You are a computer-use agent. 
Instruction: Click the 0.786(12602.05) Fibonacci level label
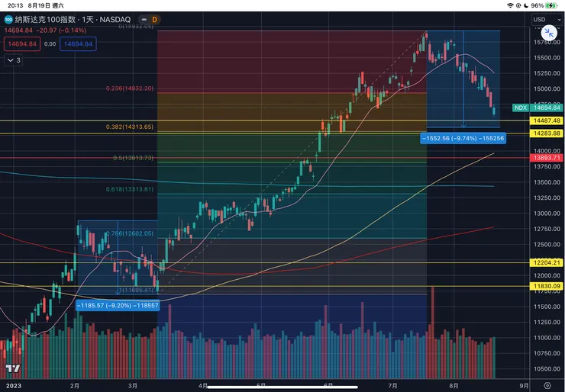click(x=130, y=233)
